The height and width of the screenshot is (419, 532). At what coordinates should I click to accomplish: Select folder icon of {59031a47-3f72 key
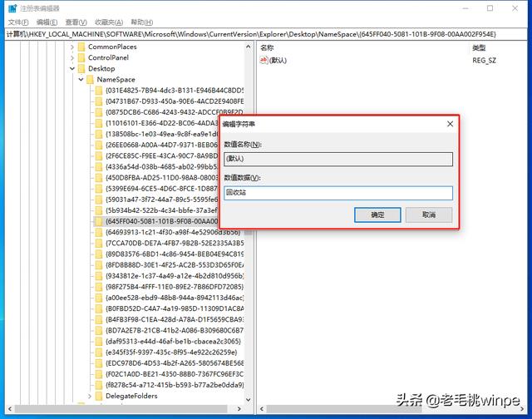click(99, 200)
